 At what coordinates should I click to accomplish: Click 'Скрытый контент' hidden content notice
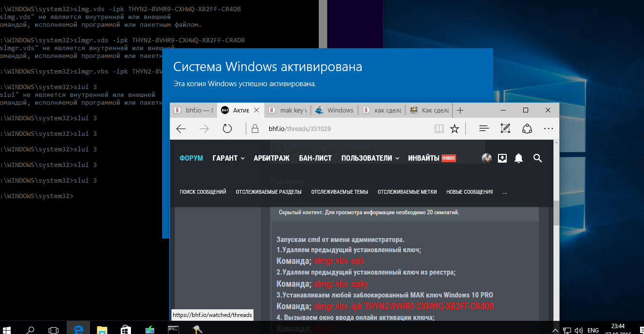pyautogui.click(x=369, y=212)
